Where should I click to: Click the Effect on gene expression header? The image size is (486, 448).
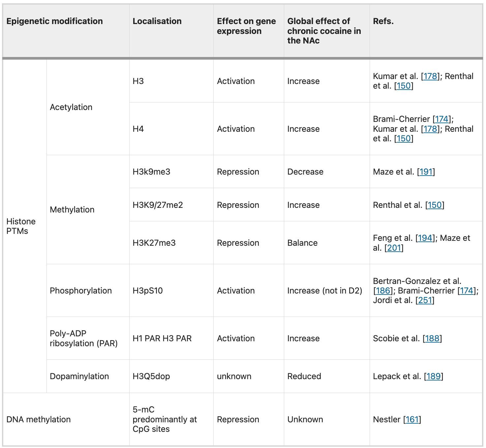click(246, 26)
